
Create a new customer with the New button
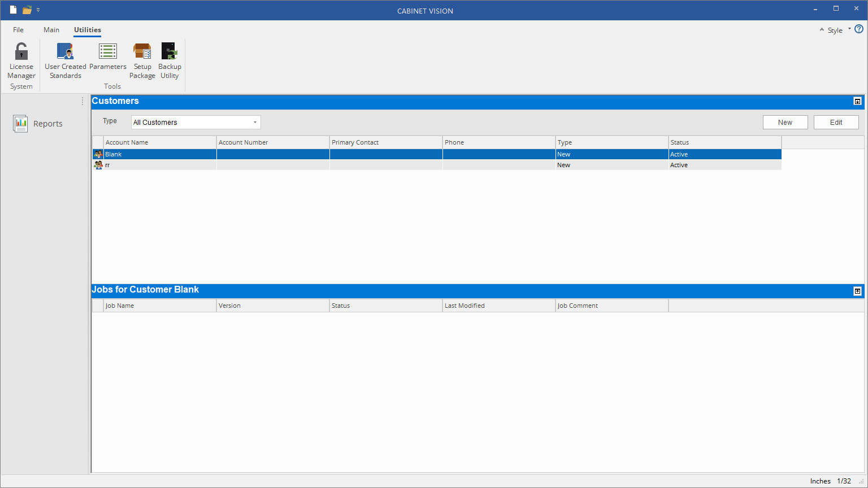(785, 122)
